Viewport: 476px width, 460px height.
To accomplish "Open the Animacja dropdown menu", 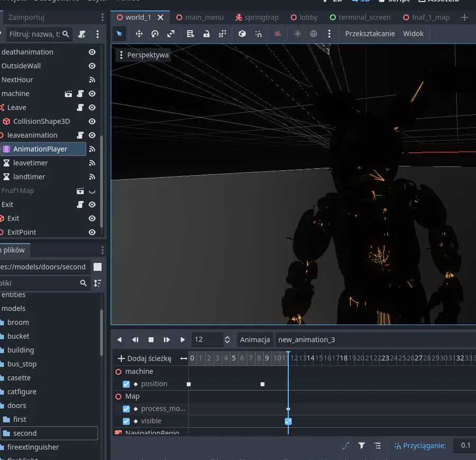I will [255, 339].
